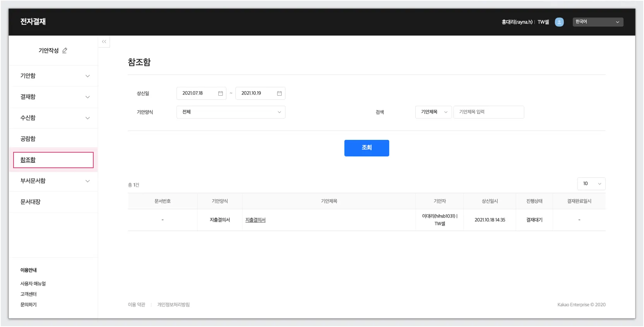644x327 pixels.
Task: Open the 기안양식 전체 dropdown
Action: 231,112
